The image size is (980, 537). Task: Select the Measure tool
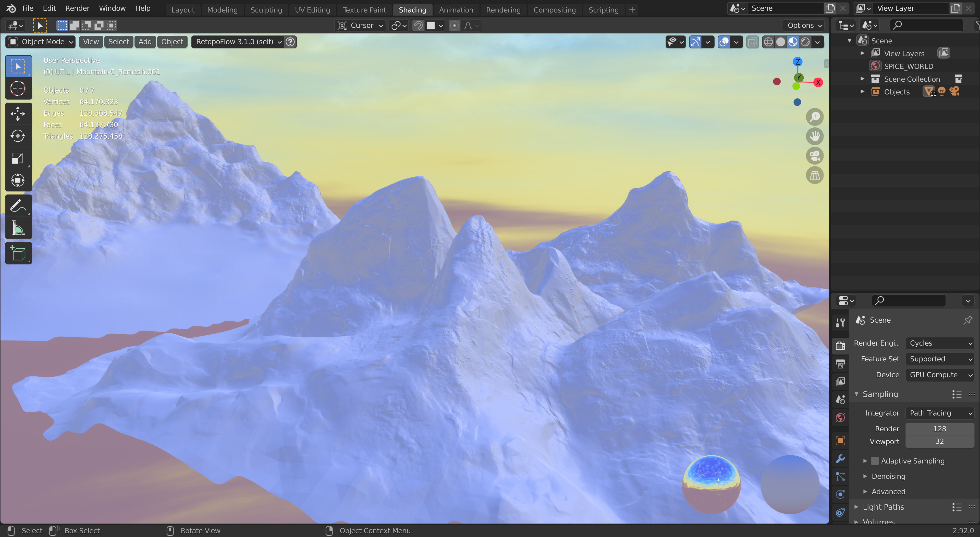click(x=18, y=228)
